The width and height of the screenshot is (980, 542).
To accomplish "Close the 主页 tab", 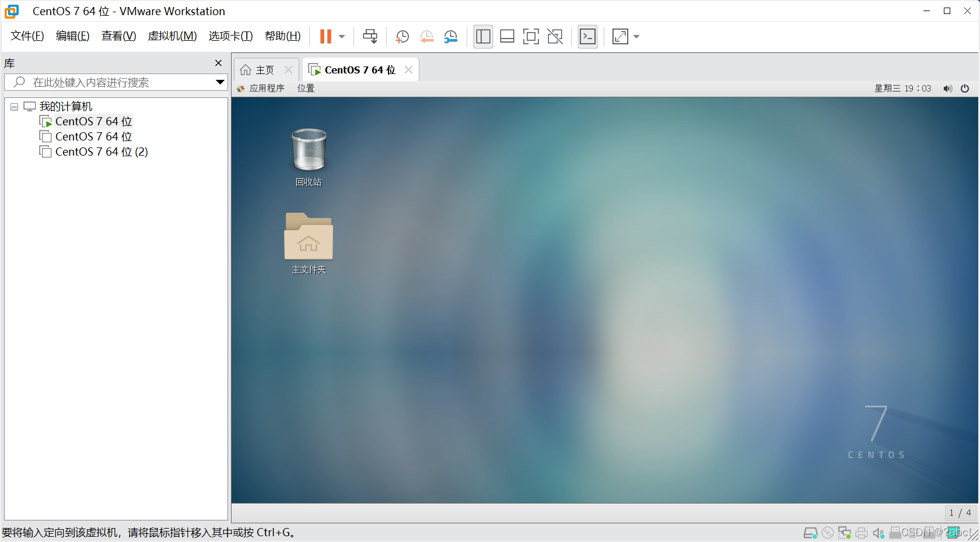I will click(x=288, y=69).
